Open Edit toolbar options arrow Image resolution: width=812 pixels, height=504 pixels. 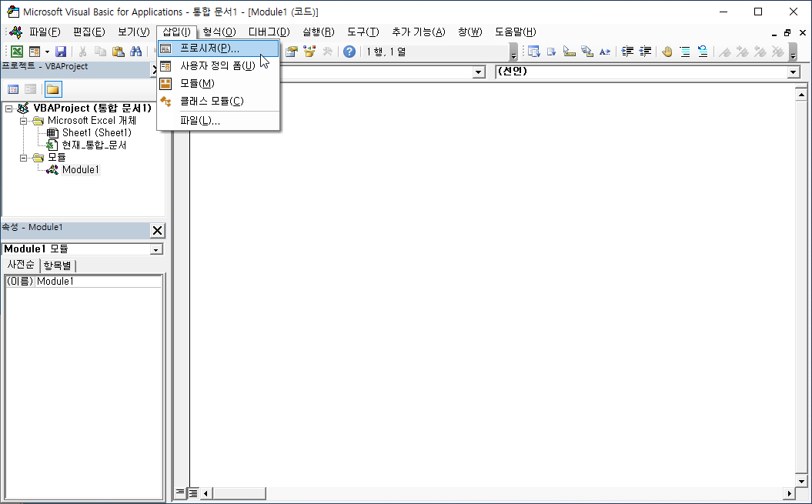click(793, 52)
